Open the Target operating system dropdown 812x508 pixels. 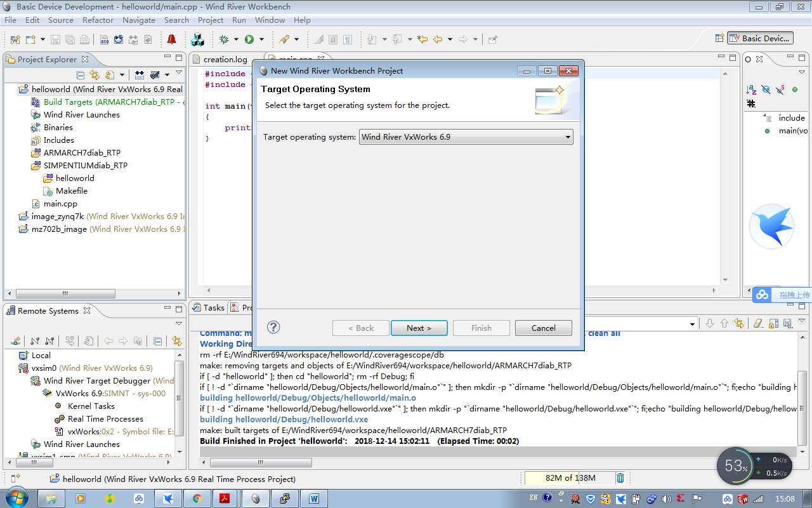[x=566, y=137]
